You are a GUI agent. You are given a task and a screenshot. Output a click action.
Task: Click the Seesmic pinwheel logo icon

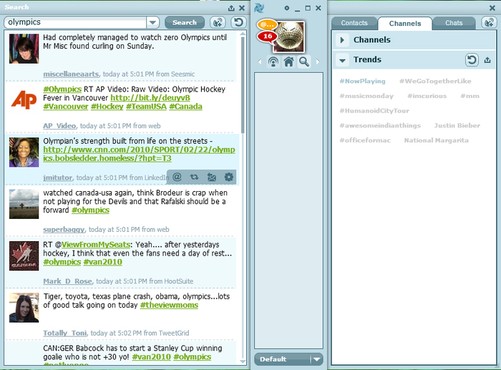pos(259,8)
